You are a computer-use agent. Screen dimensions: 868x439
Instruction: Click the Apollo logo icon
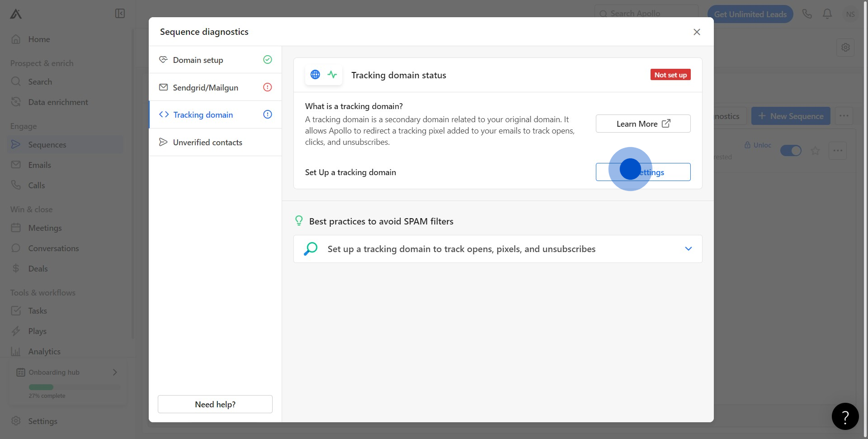[x=16, y=14]
